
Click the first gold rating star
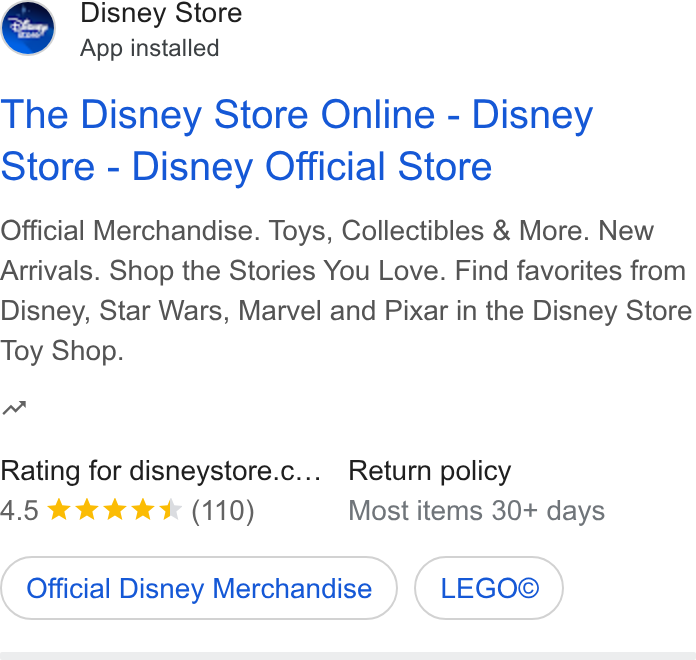(59, 510)
